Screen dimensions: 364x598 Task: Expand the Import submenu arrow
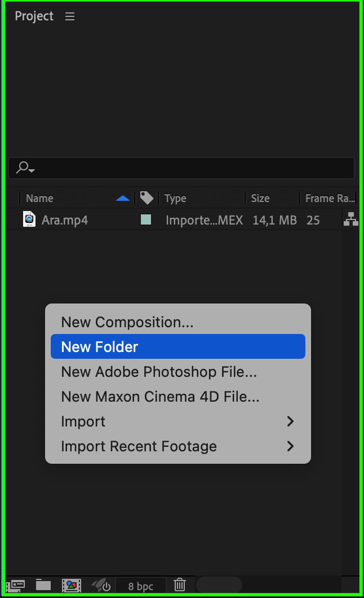[290, 421]
